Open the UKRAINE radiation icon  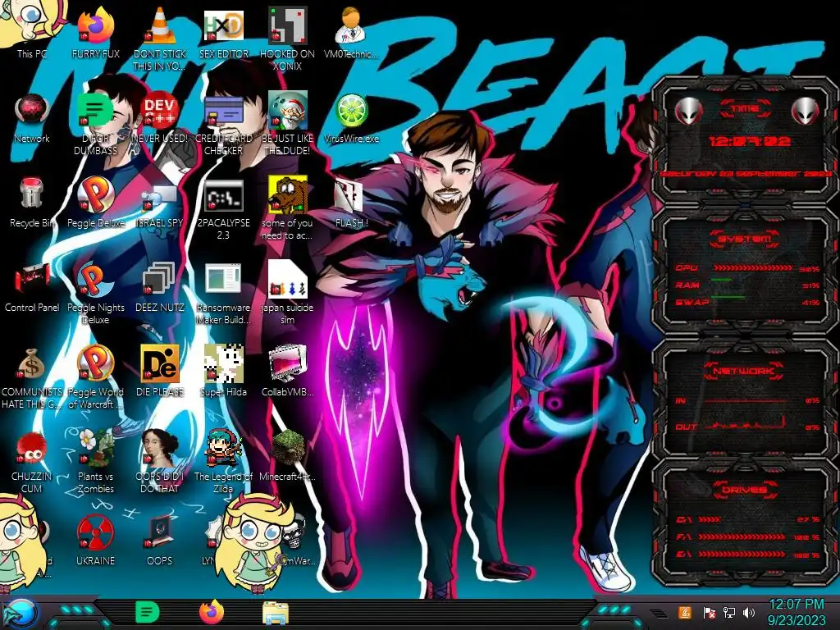tap(95, 540)
